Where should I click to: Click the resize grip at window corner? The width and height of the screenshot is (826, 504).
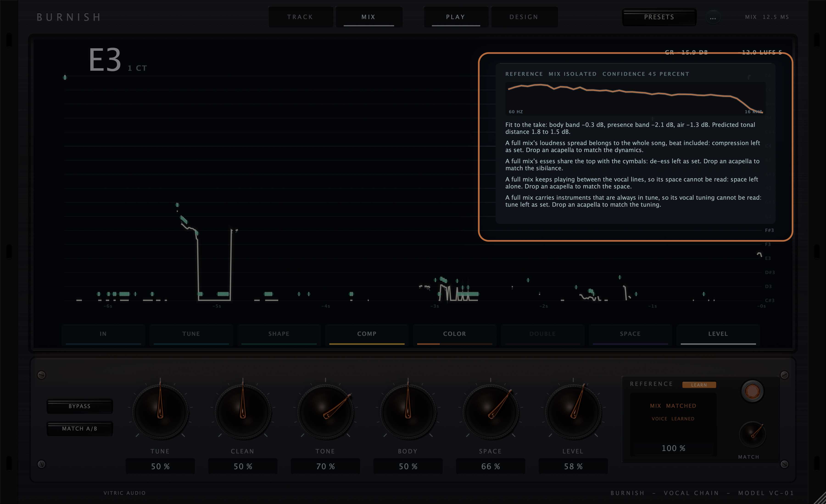point(820,498)
